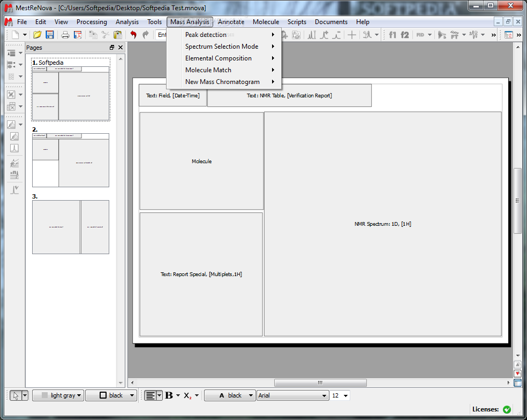Click the Pages panel scroll down arrow
This screenshot has height=420, width=527.
[121, 383]
